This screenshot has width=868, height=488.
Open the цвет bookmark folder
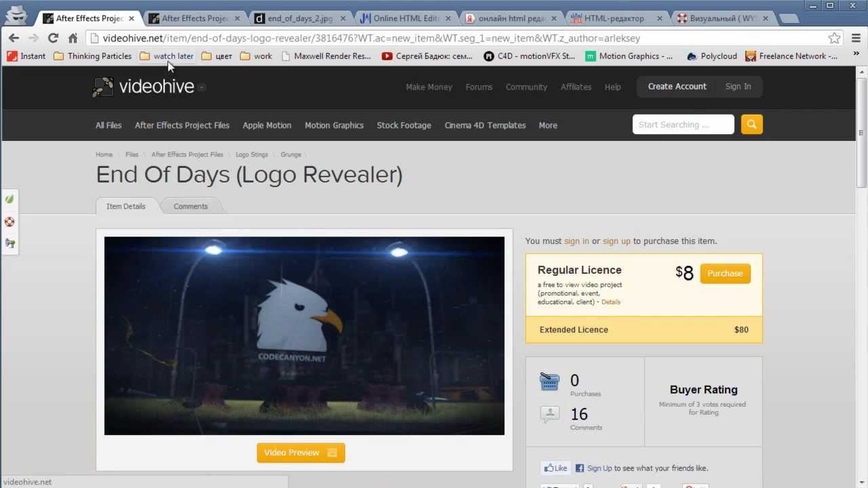(217, 56)
